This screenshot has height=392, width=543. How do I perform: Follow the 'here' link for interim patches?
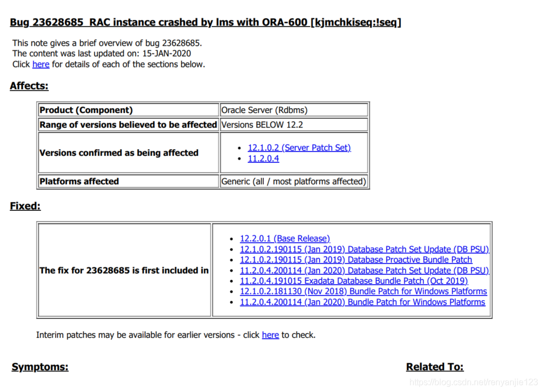click(x=270, y=335)
